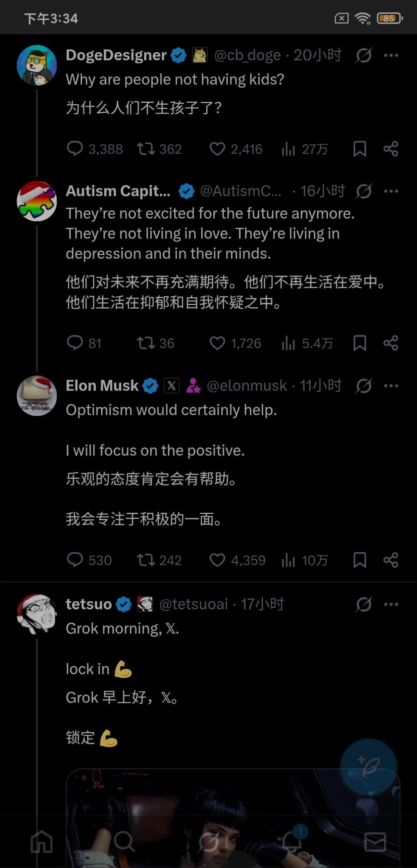Open more options on Elon Musk's tweet
Viewport: 417px width, 868px height.
(x=391, y=386)
